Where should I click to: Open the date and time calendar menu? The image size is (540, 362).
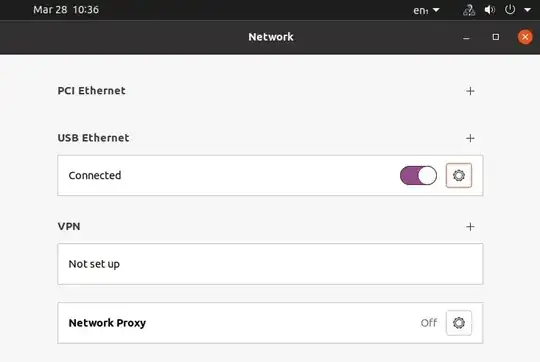tap(66, 10)
